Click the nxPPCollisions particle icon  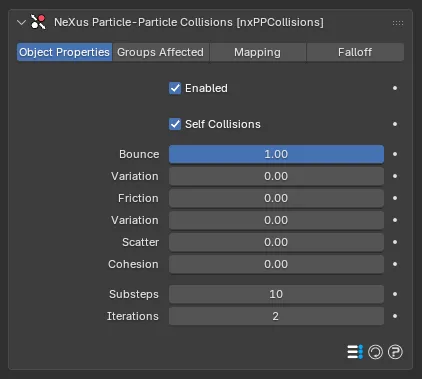38,22
